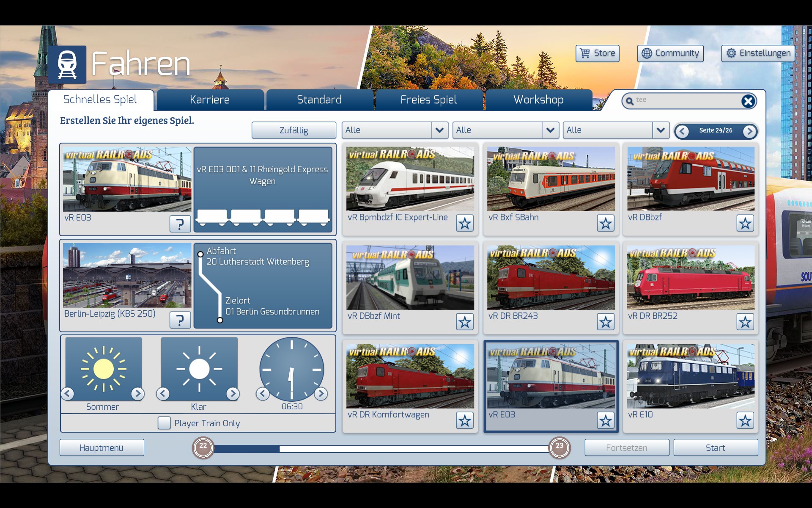The height and width of the screenshot is (508, 812).
Task: Click station marker 23 on route slider
Action: [559, 447]
